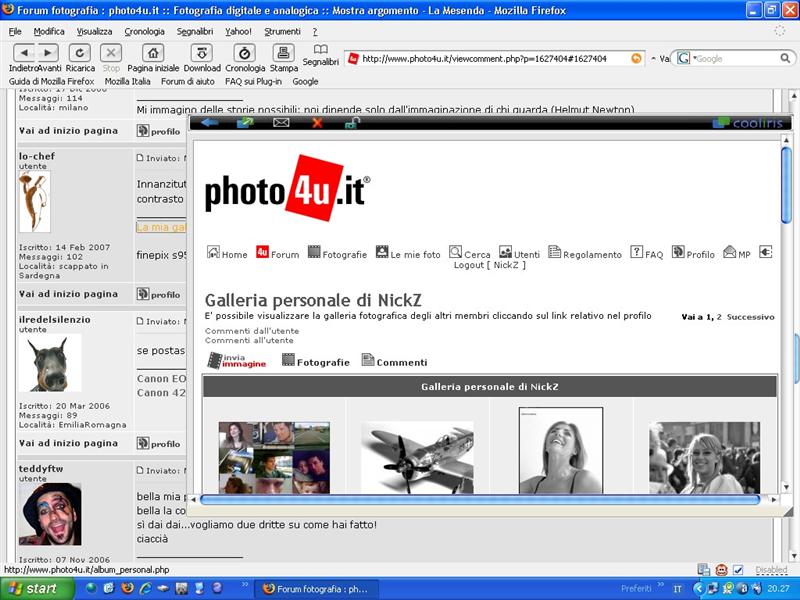Click ilredelsilenzio profilo button
This screenshot has height=600, width=800.
pos(159,443)
